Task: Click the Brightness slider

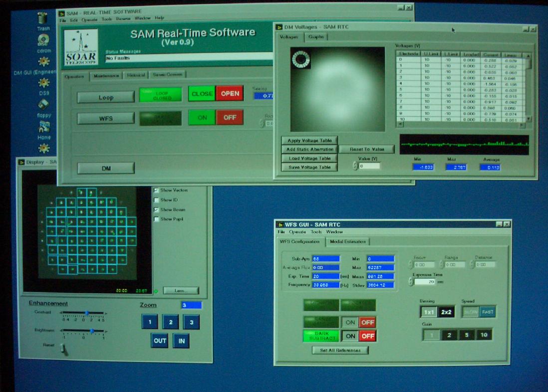Action: click(83, 331)
